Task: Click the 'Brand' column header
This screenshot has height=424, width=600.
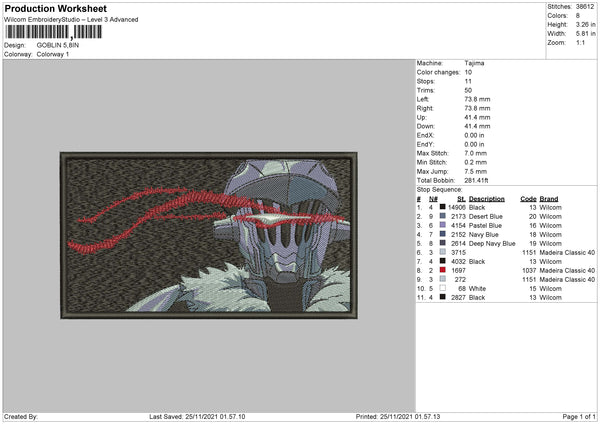Action: tap(549, 199)
